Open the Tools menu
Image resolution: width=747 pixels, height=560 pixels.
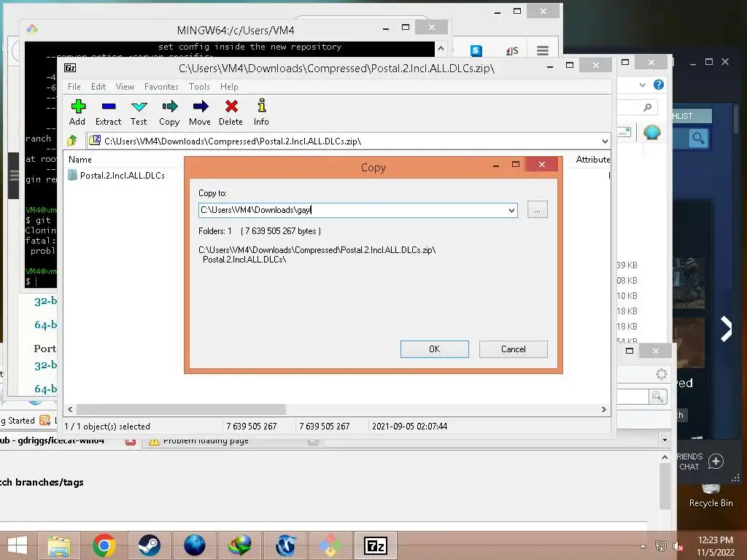(x=199, y=87)
